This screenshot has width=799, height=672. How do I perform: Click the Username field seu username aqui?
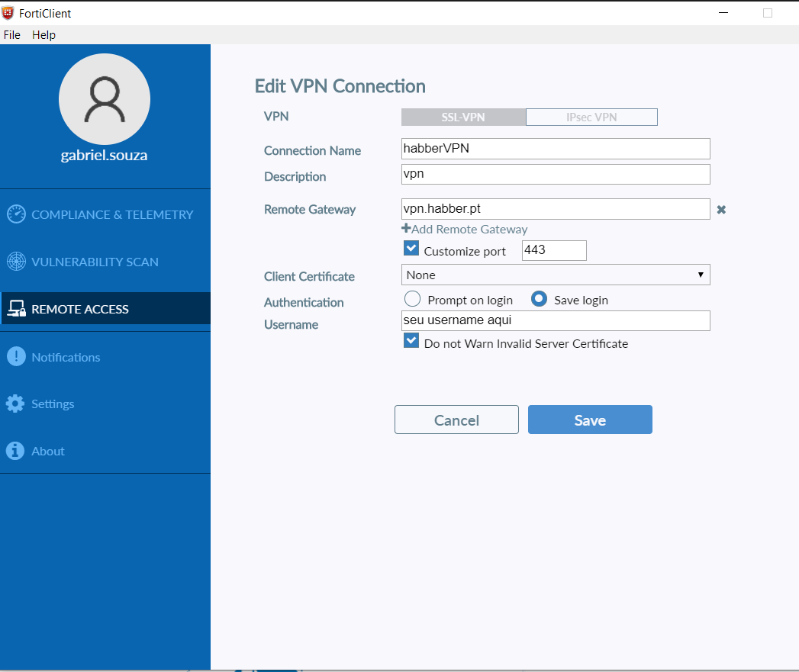click(556, 320)
